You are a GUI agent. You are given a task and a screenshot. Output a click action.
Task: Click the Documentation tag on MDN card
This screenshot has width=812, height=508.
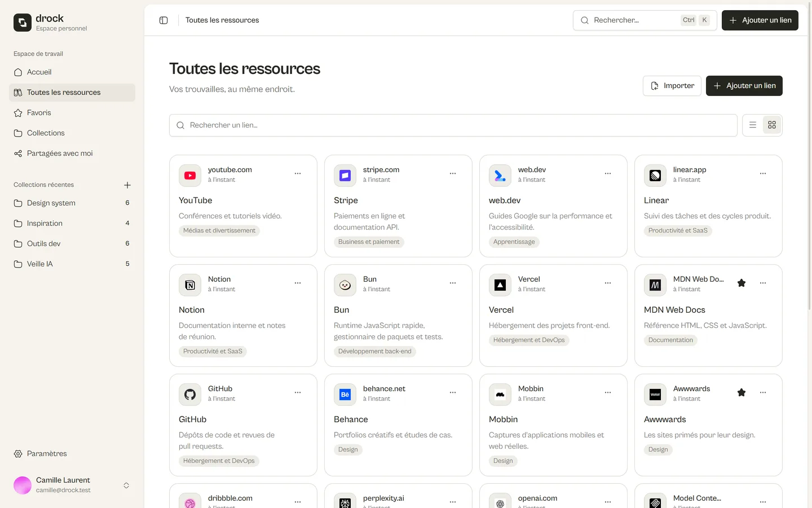pyautogui.click(x=670, y=340)
